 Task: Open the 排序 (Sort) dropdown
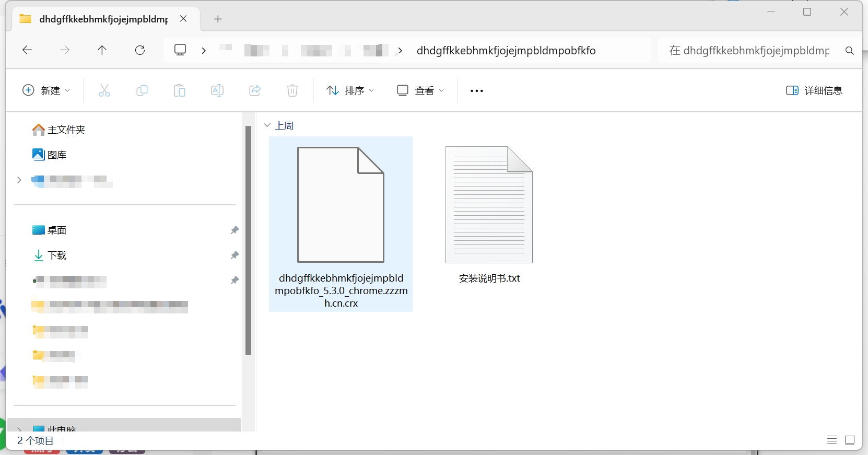[350, 90]
